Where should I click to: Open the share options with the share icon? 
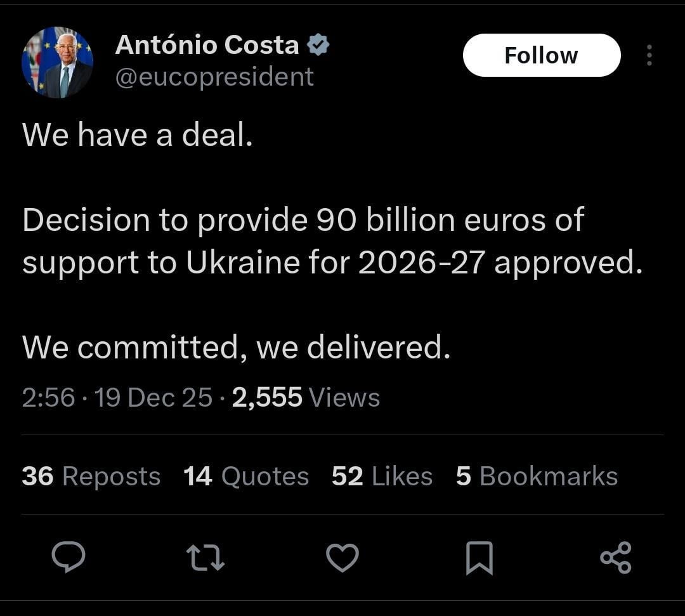coord(616,558)
